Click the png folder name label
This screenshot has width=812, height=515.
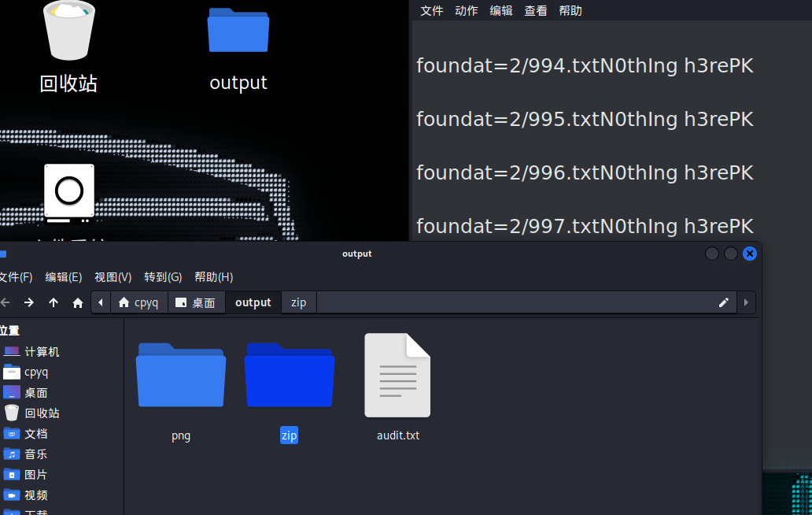(x=181, y=435)
